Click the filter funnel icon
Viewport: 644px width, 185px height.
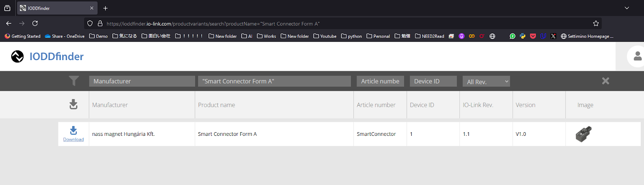point(74,81)
